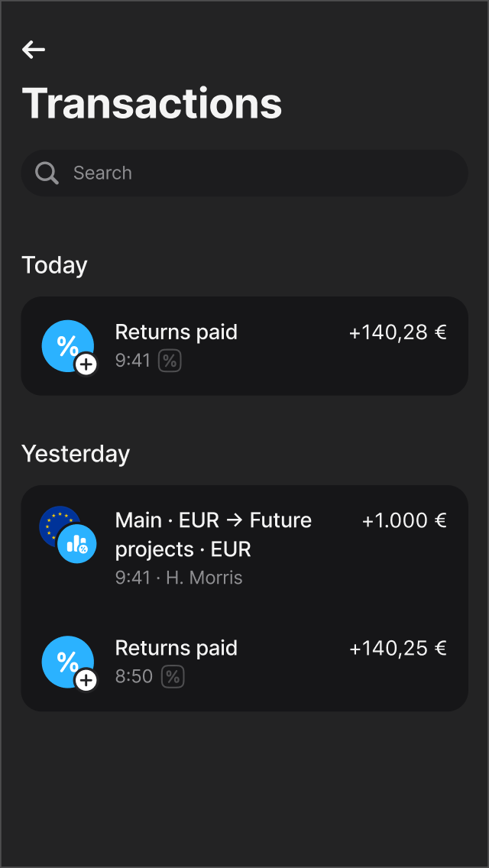Open the Main EUR to Future projects transfer

pyautogui.click(x=244, y=544)
